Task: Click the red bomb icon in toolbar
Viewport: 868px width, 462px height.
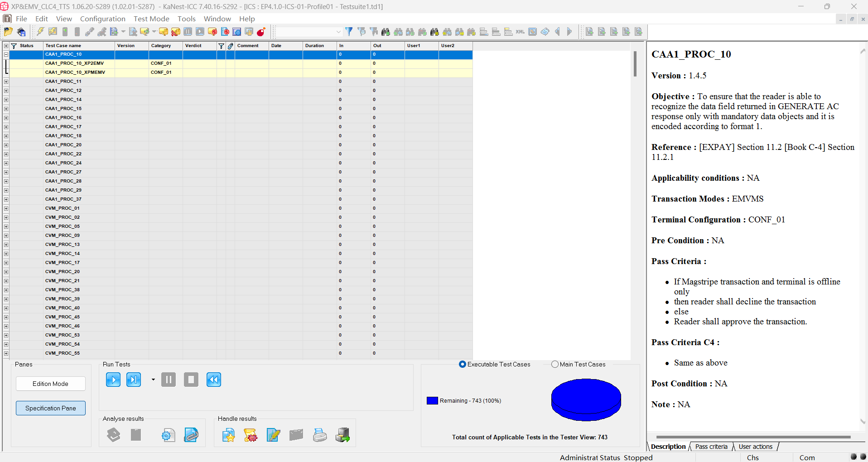Action: pos(261,32)
